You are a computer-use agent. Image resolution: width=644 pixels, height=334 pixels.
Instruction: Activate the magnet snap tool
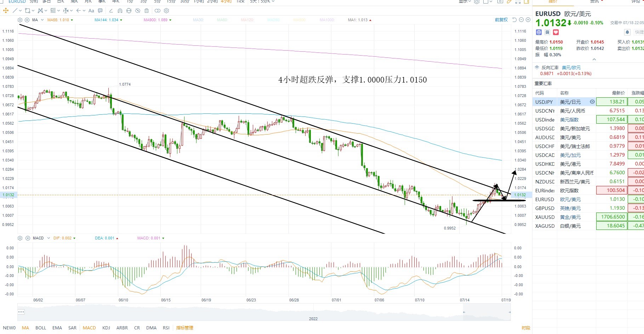(120, 11)
